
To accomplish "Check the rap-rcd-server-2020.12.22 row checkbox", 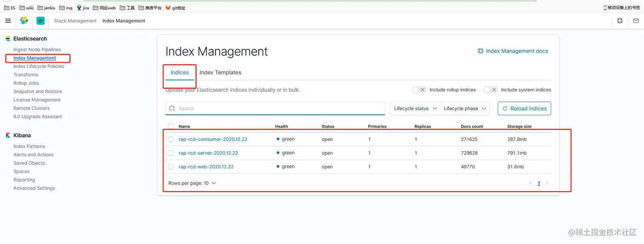I will [x=171, y=153].
